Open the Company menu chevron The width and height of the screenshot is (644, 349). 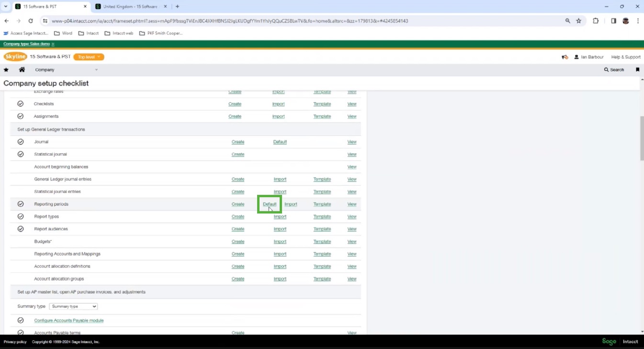tap(96, 69)
